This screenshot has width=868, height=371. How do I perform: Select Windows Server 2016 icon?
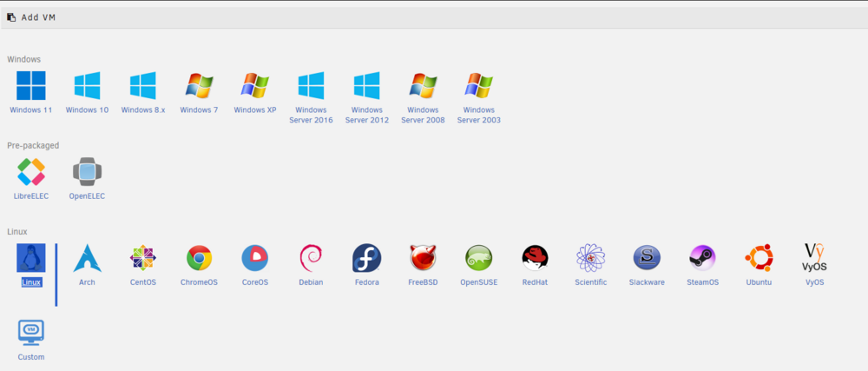pos(311,85)
